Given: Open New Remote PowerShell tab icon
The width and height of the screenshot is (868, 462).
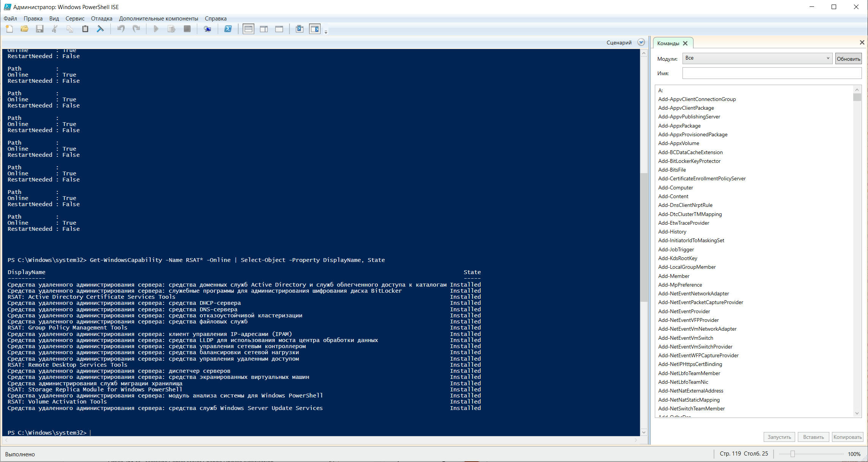Looking at the screenshot, I should pos(208,29).
